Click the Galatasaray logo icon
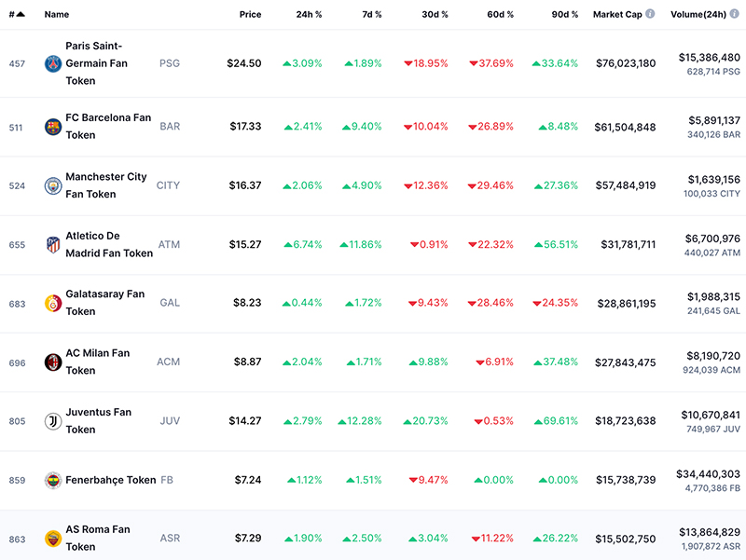Image resolution: width=746 pixels, height=560 pixels. point(53,303)
